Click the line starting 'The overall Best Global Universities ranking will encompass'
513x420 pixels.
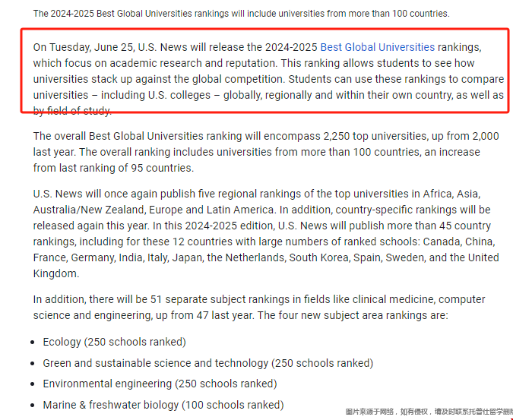coord(266,136)
